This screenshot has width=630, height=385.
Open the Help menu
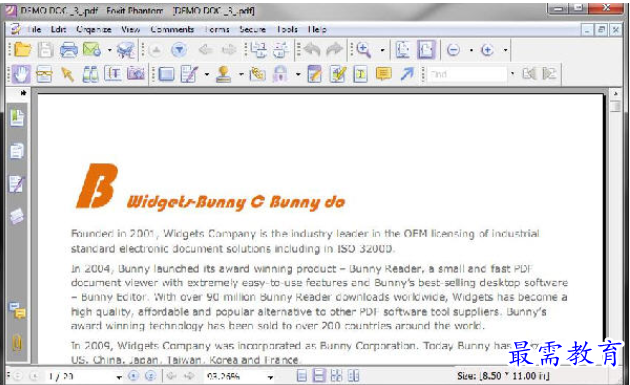coord(317,29)
